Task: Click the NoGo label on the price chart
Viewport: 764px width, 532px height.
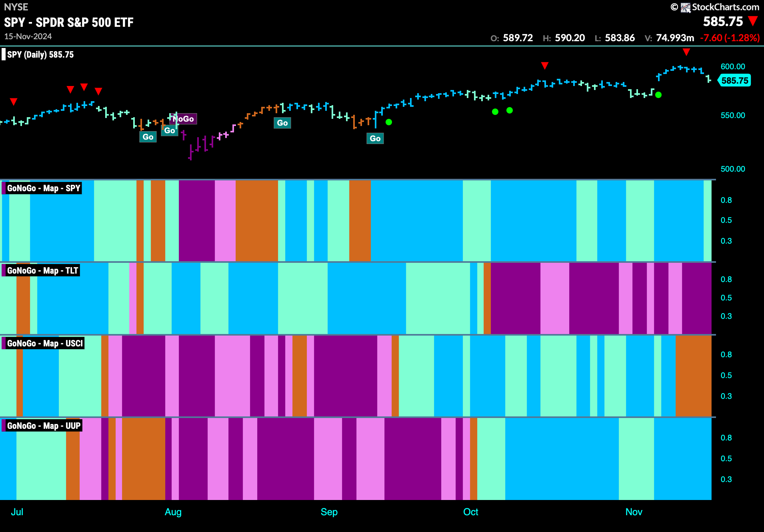Action: [183, 119]
